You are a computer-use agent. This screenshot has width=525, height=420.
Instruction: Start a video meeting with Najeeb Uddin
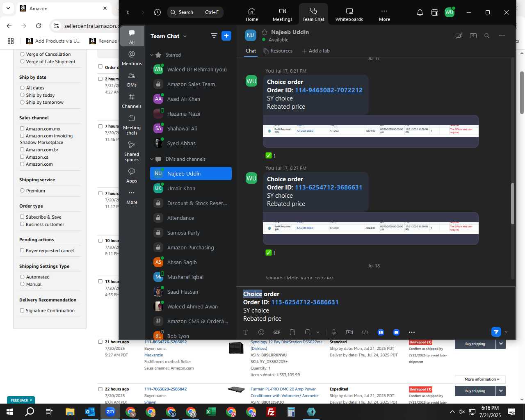pos(459,36)
